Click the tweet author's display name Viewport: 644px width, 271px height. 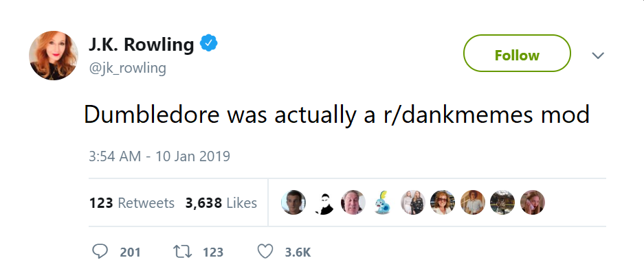142,44
